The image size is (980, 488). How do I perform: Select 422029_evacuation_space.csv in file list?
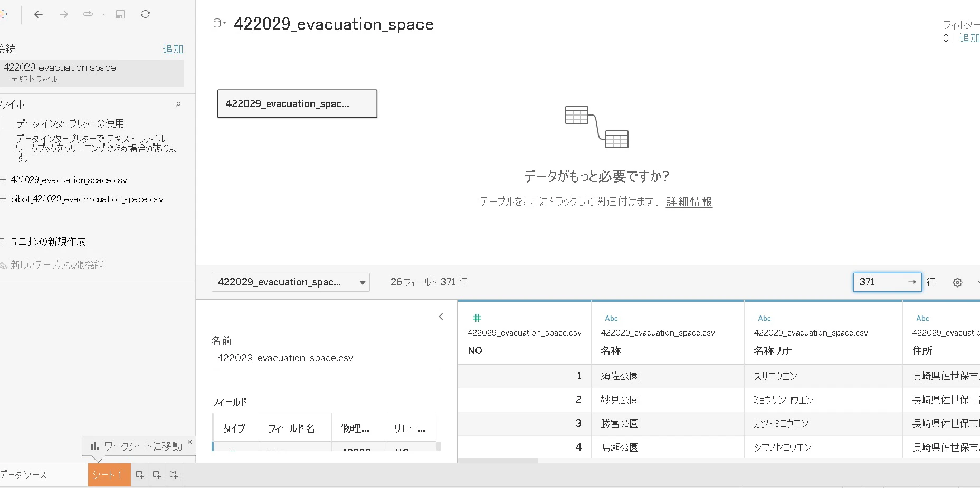point(69,180)
